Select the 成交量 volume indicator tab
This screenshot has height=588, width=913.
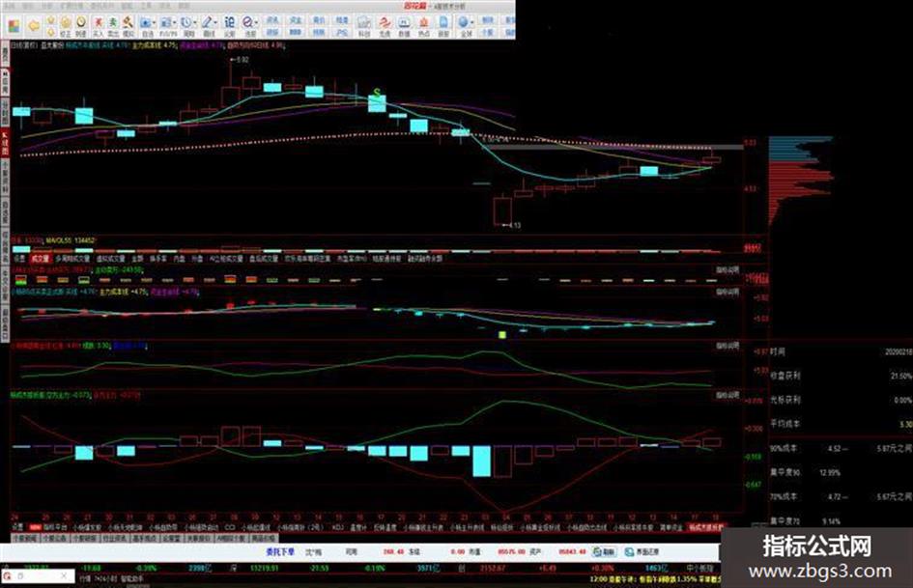click(41, 259)
